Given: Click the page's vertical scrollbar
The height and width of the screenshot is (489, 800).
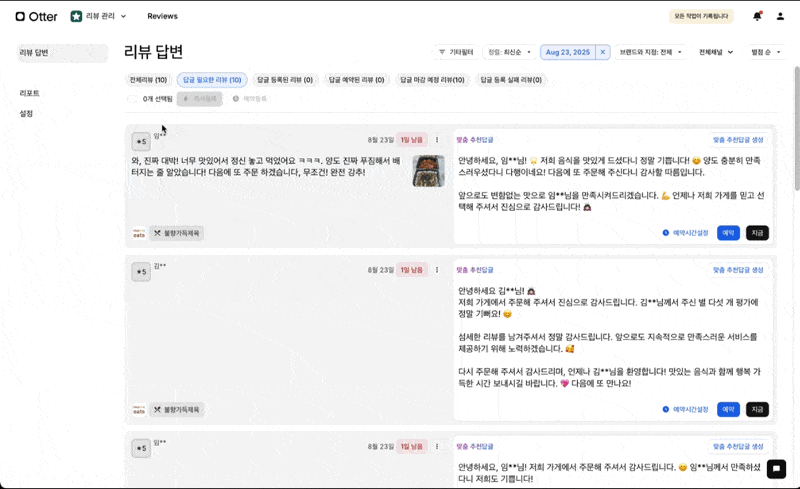Looking at the screenshot, I should pos(796,129).
